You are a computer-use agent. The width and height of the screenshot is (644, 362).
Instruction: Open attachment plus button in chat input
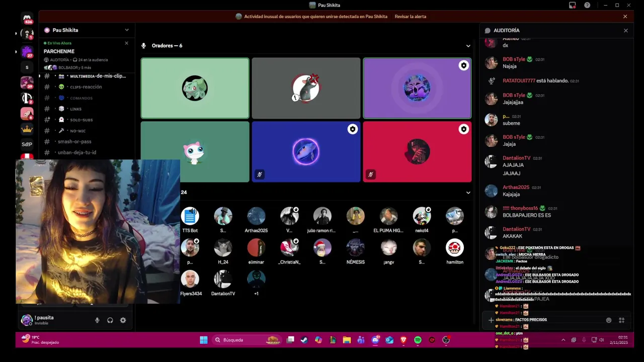click(491, 320)
